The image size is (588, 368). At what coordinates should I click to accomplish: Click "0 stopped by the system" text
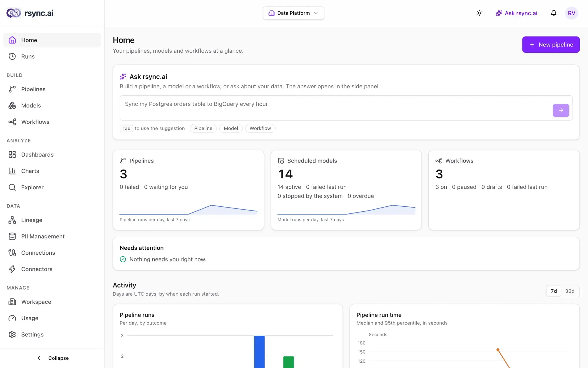click(x=310, y=196)
